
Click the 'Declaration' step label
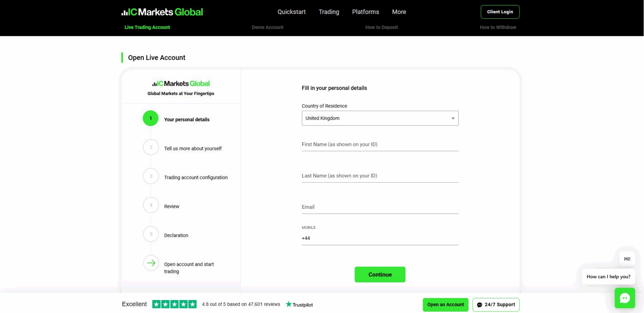pos(176,235)
